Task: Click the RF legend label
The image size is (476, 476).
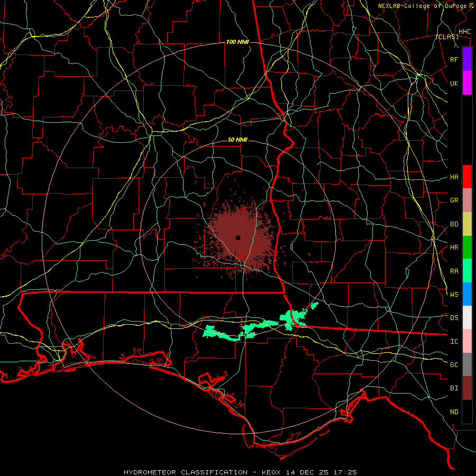Action: [x=454, y=59]
